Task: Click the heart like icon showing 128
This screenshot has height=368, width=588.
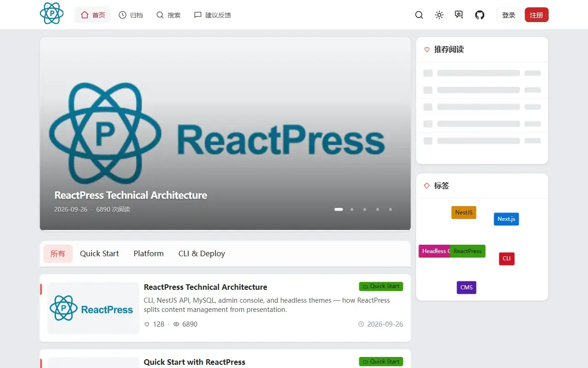Action: tap(147, 324)
